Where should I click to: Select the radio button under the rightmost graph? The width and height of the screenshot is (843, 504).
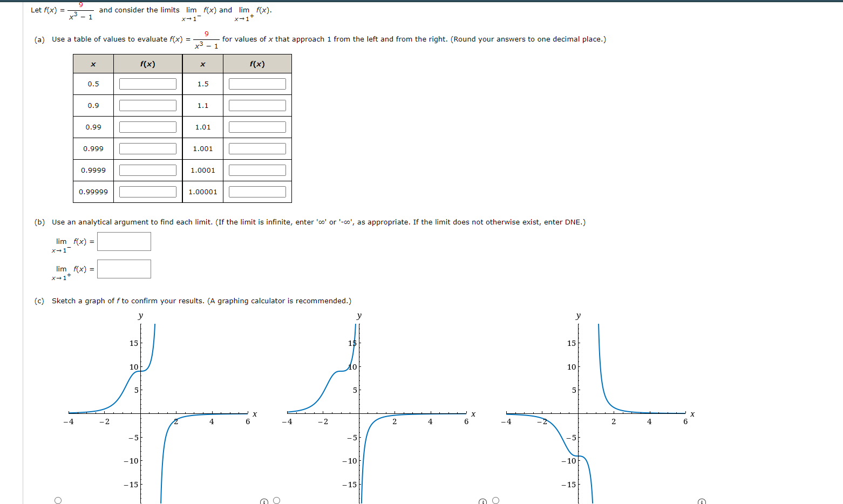495,500
